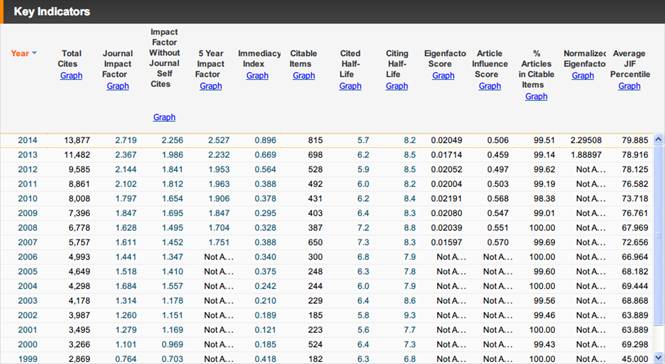The width and height of the screenshot is (665, 364).
Task: Open the Graph link under Total Cites
Action: [x=71, y=76]
